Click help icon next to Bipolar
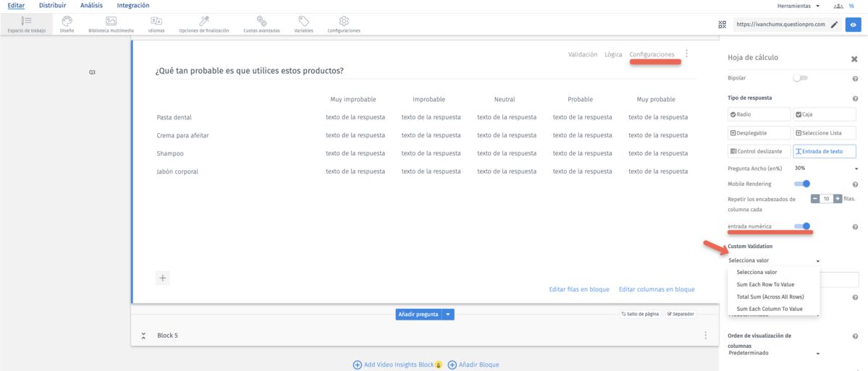 (x=855, y=79)
